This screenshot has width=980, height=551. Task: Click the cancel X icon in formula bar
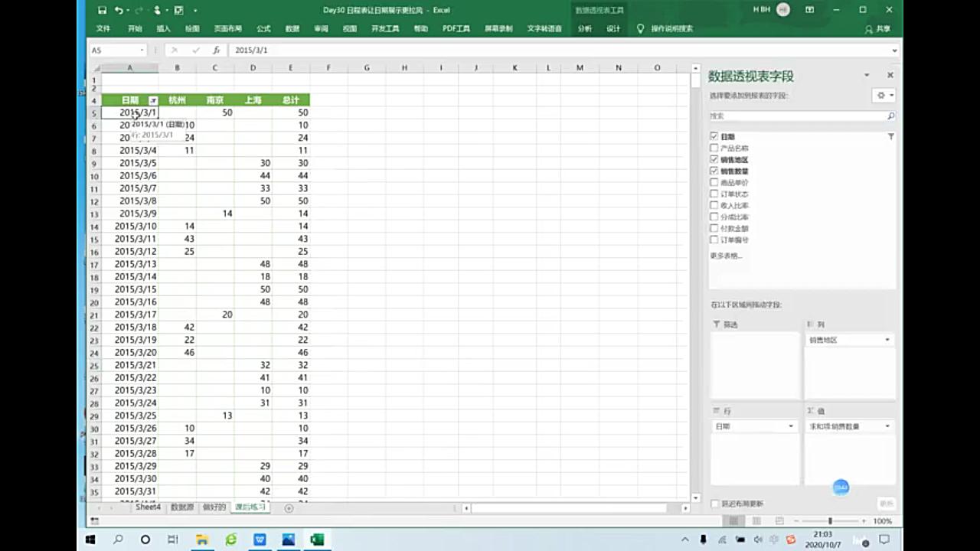pos(175,50)
